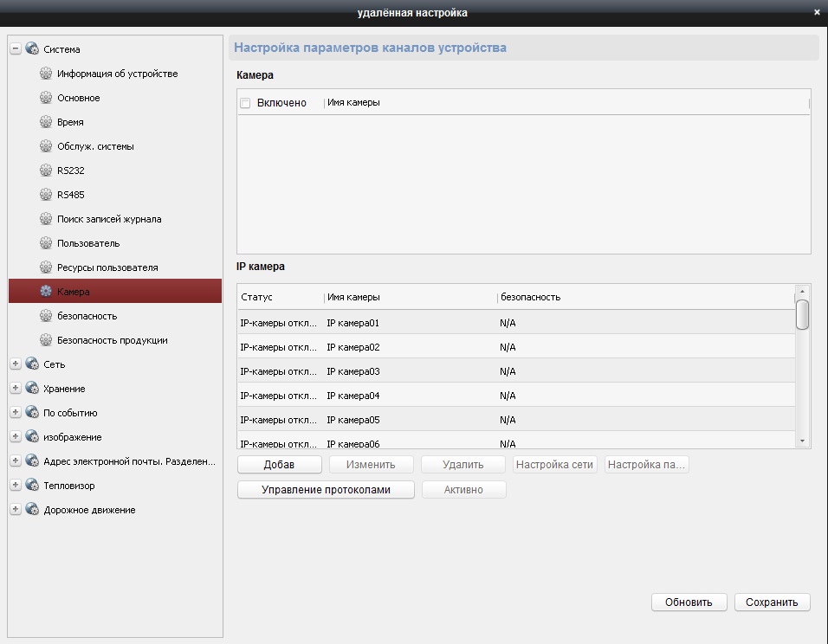Viewport: 828px width, 644px height.
Task: Open the Основное settings page
Action: [x=79, y=98]
